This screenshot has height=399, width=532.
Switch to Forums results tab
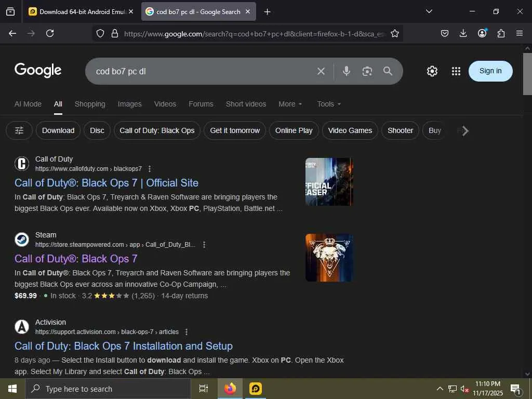pos(201,104)
